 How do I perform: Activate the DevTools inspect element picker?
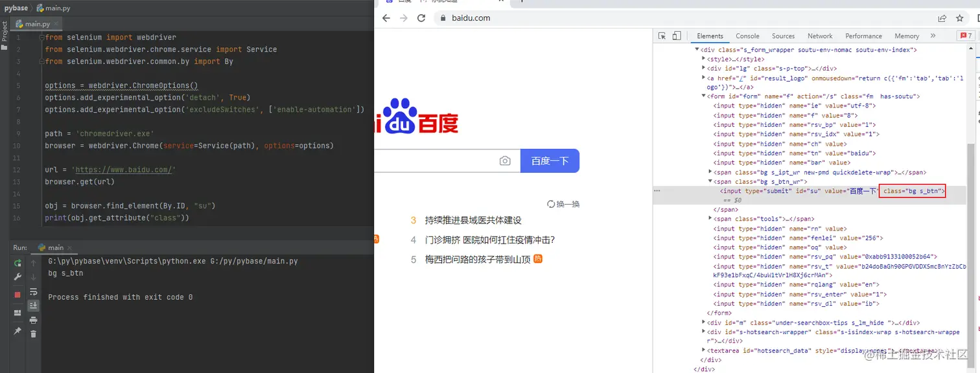(662, 36)
